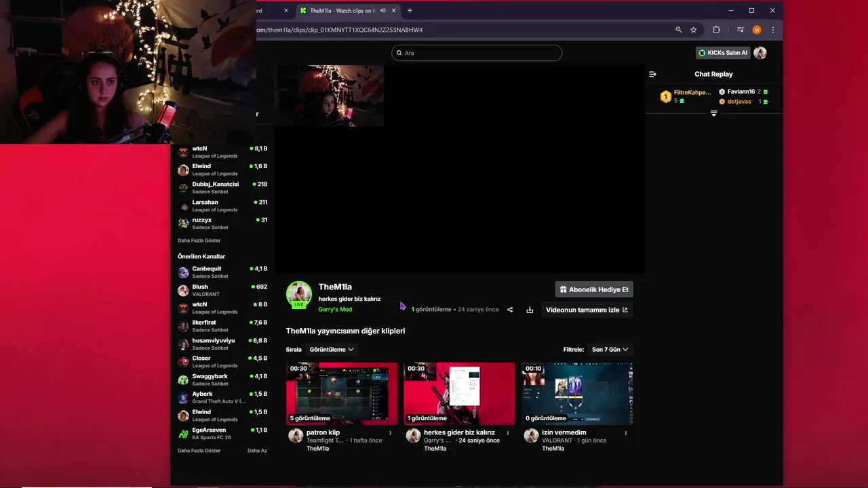Open Garry's Mod category link
The height and width of the screenshot is (488, 868).
335,309
